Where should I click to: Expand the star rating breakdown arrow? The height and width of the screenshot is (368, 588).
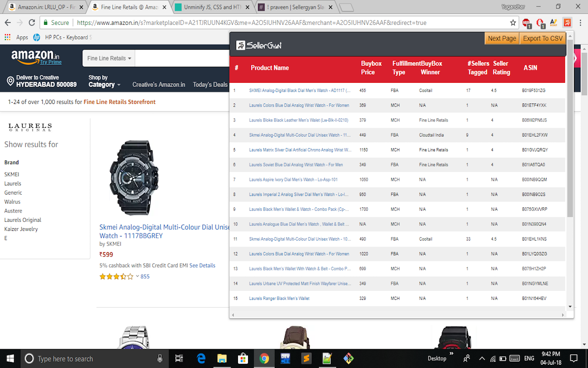[x=137, y=276]
